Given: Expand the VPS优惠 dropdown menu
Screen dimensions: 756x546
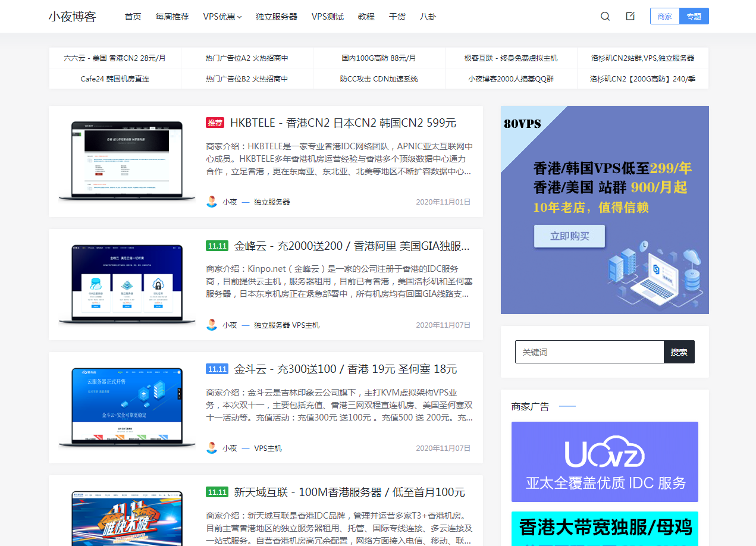Looking at the screenshot, I should 222,17.
